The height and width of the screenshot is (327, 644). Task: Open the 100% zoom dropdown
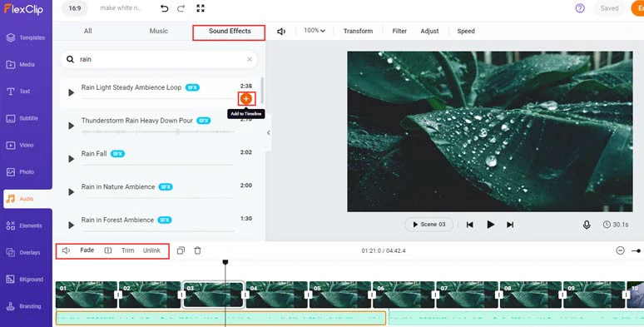315,31
